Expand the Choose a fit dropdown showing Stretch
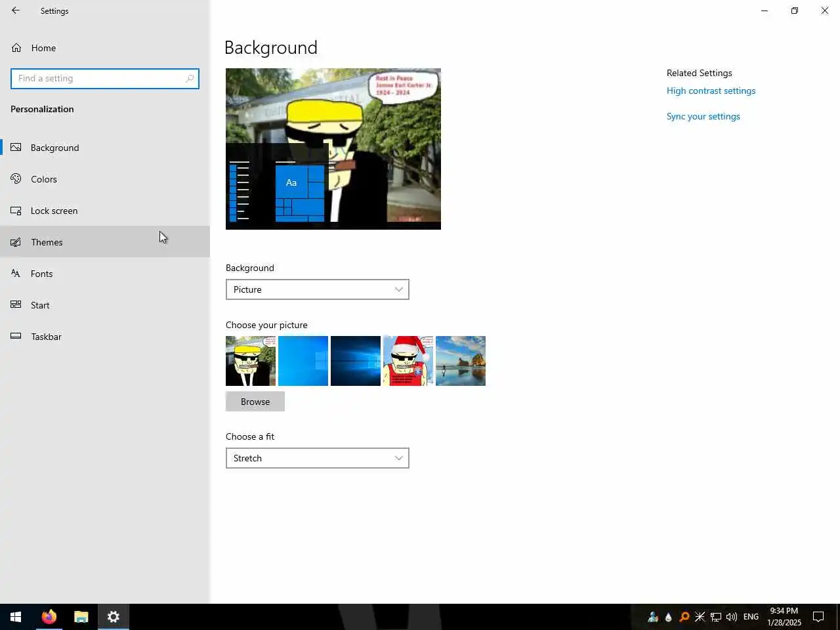This screenshot has width=840, height=630. pyautogui.click(x=318, y=458)
